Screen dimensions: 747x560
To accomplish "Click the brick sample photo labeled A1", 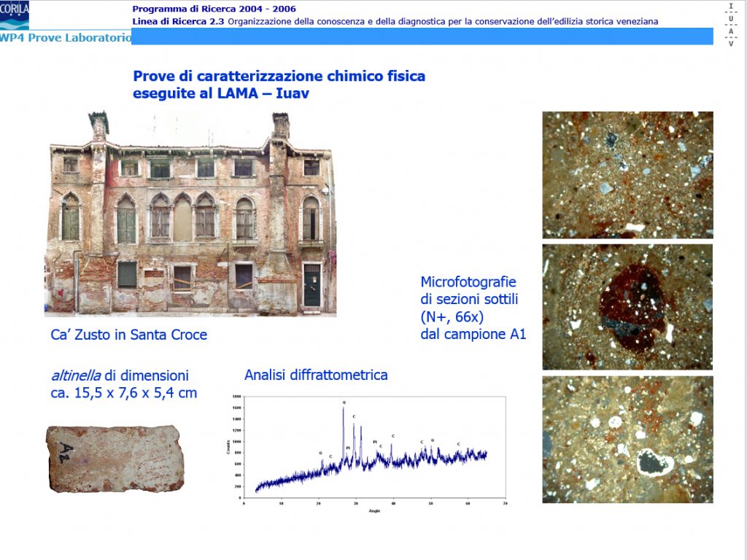I will pyautogui.click(x=113, y=458).
